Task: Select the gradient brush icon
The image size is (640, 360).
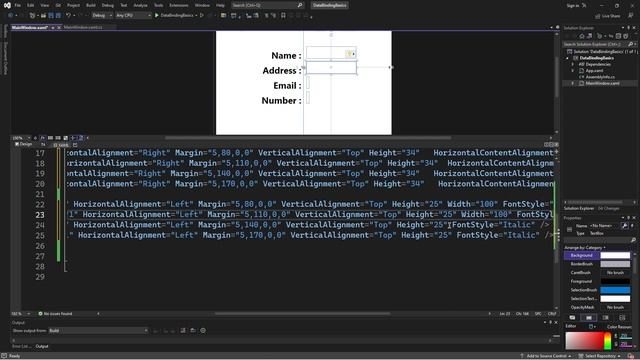Action: 606,318
